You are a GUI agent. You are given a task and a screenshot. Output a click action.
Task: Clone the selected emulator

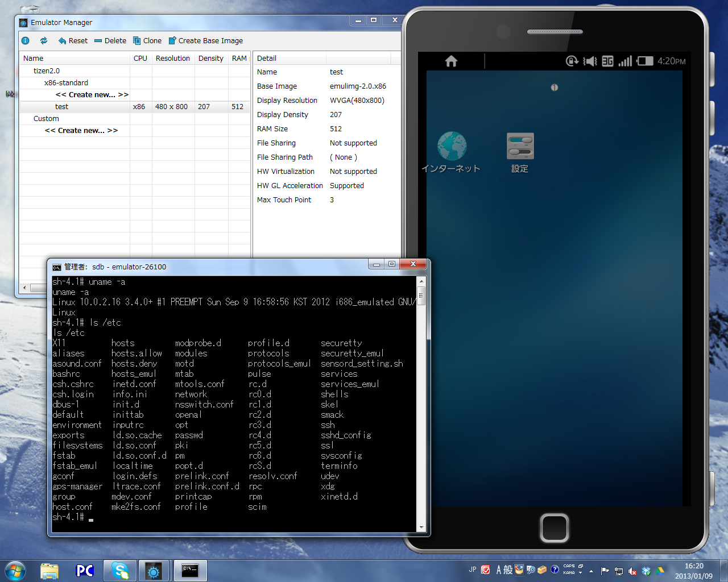(x=147, y=40)
